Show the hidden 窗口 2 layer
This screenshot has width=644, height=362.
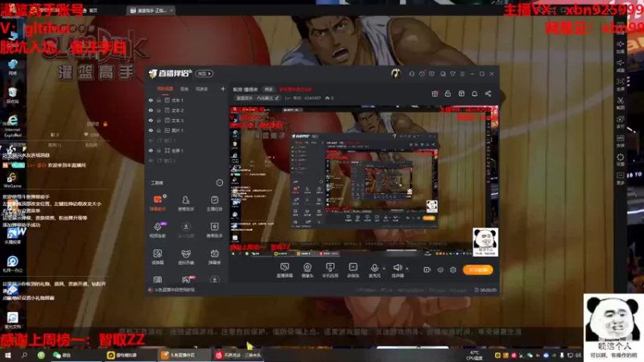151,160
